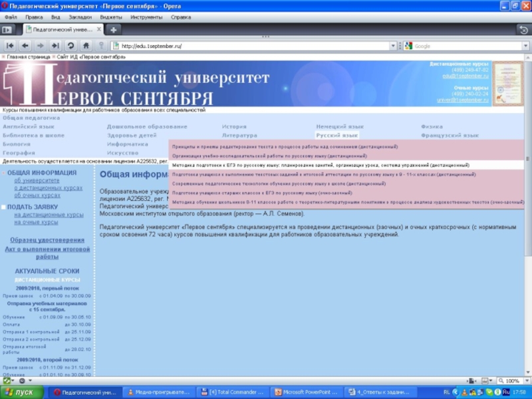532x399 pixels.
Task: Switch to 4_Ответы к задани taskbar button
Action: coord(380,392)
